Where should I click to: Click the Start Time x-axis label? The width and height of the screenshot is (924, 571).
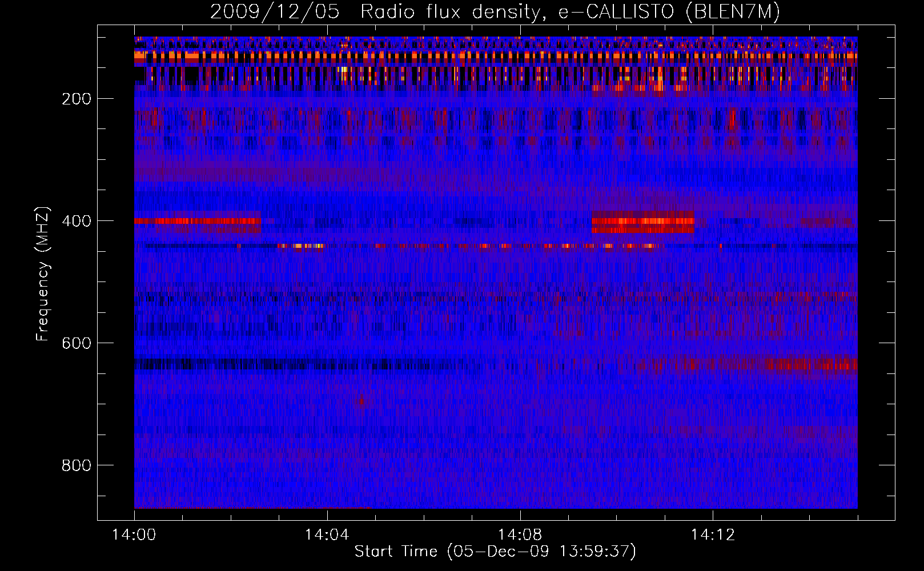pos(495,552)
